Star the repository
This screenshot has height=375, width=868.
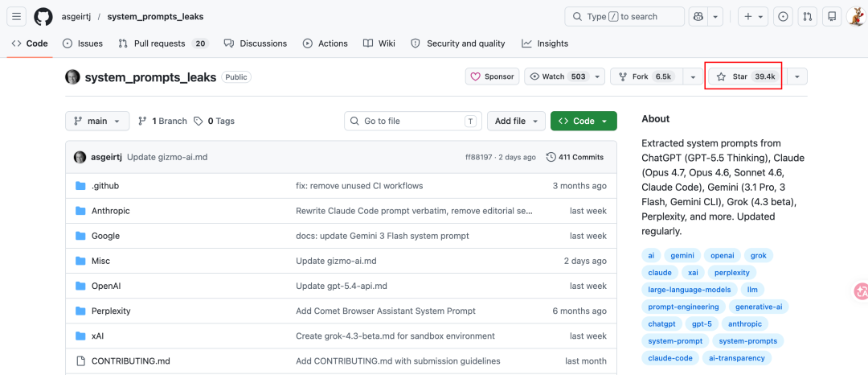[x=746, y=76]
